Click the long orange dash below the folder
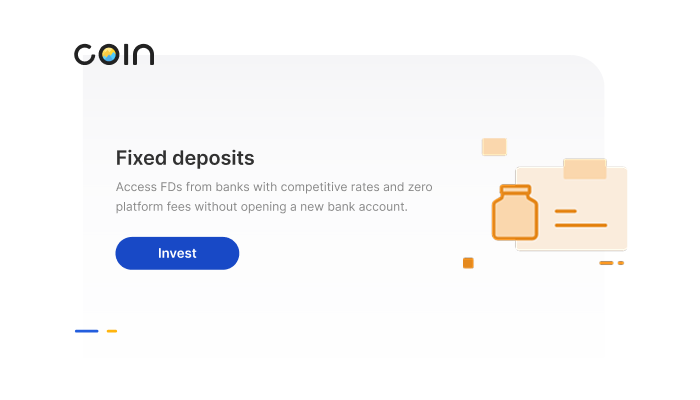This screenshot has width=700, height=400. [x=606, y=263]
